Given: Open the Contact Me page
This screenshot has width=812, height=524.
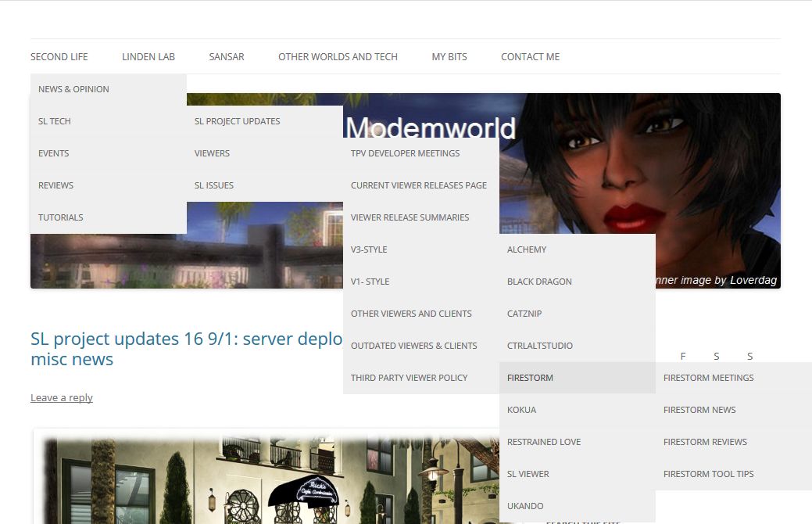Looking at the screenshot, I should pos(530,57).
